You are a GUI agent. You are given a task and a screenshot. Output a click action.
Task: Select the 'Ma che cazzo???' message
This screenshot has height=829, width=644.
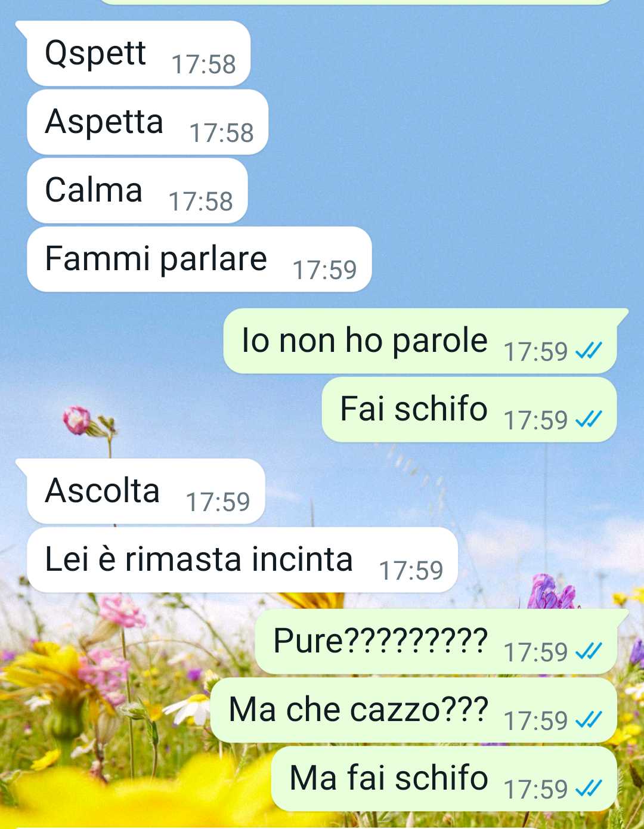point(414,710)
